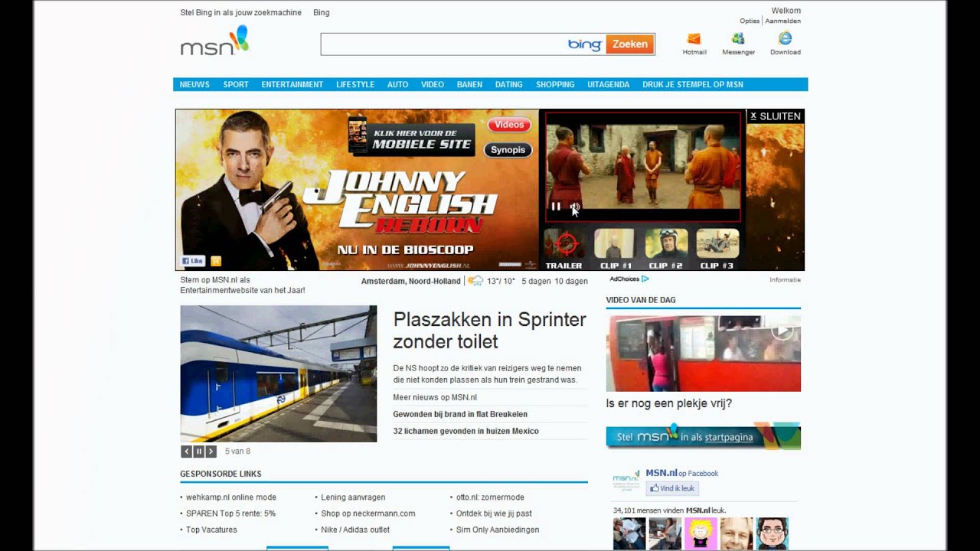Click 'Stel Bing in als jouw zoekmachine' link
980x551 pixels.
(240, 13)
